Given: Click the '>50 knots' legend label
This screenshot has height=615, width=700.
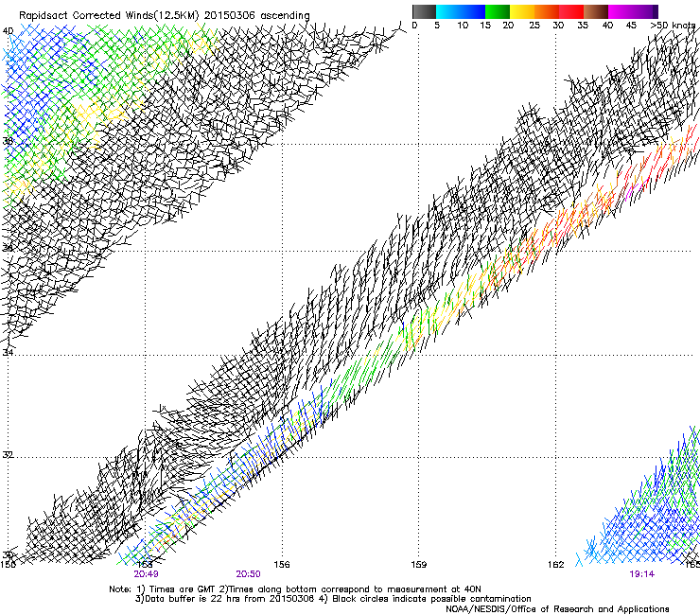Looking at the screenshot, I should pos(674,25).
